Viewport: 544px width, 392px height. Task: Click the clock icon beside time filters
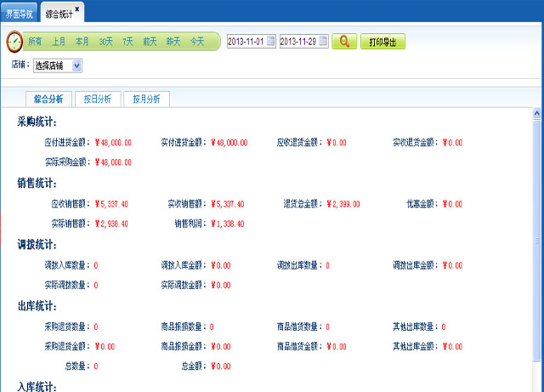pyautogui.click(x=14, y=42)
